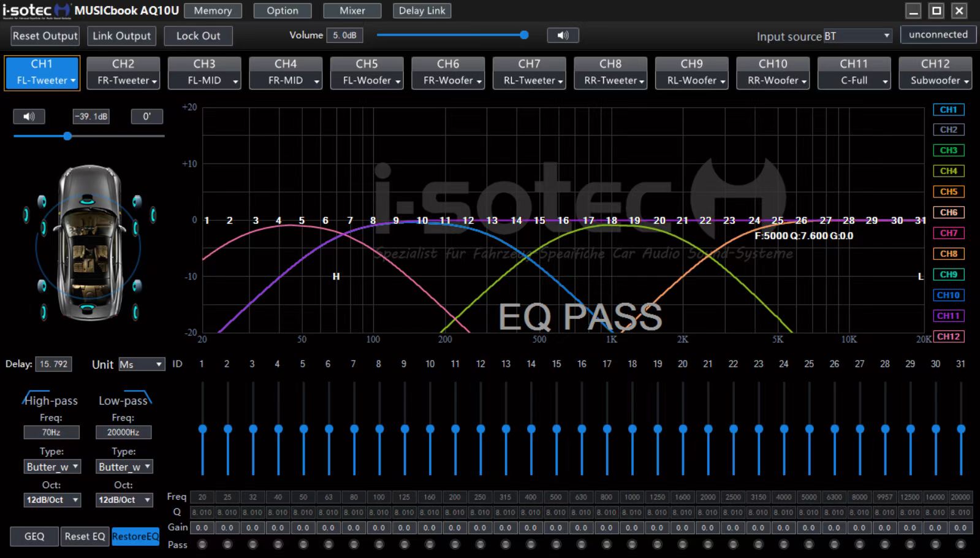980x558 pixels.
Task: Toggle CH12 curve visibility in legend
Action: (948, 337)
